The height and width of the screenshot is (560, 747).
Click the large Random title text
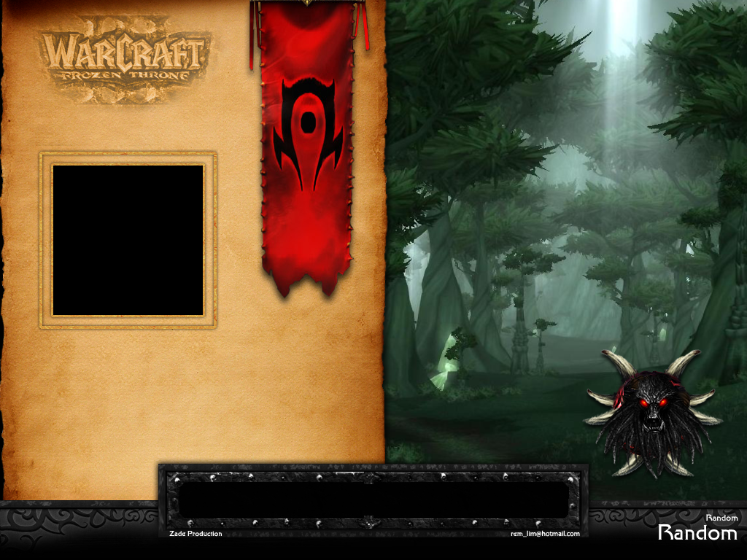point(697,532)
